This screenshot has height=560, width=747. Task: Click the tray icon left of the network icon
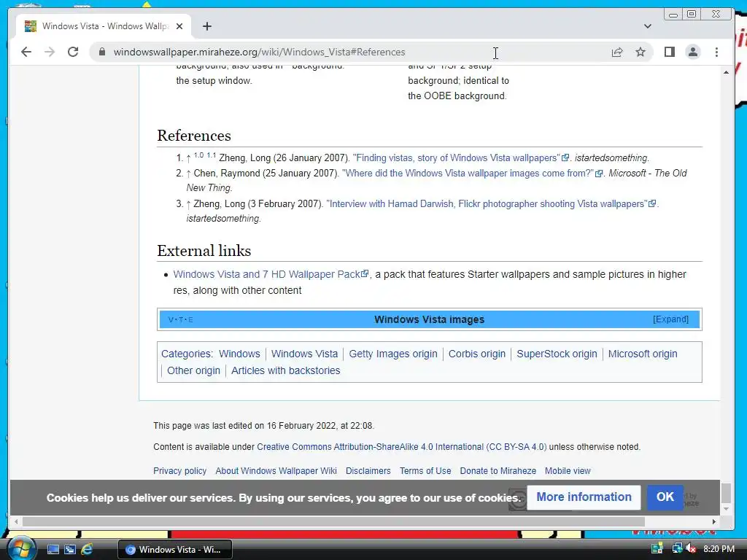pyautogui.click(x=657, y=548)
